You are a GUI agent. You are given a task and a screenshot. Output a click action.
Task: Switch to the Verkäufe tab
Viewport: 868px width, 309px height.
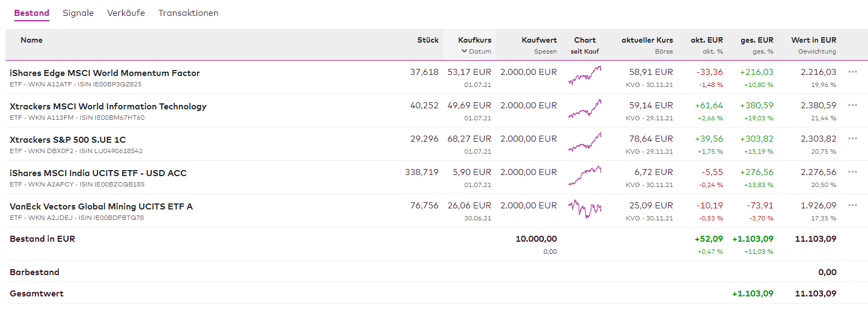tap(126, 13)
